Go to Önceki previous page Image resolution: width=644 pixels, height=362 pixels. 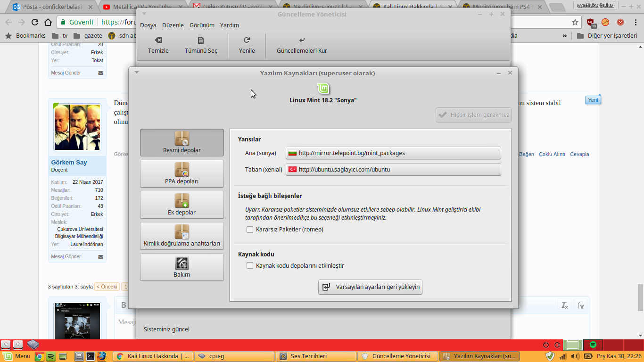click(107, 287)
